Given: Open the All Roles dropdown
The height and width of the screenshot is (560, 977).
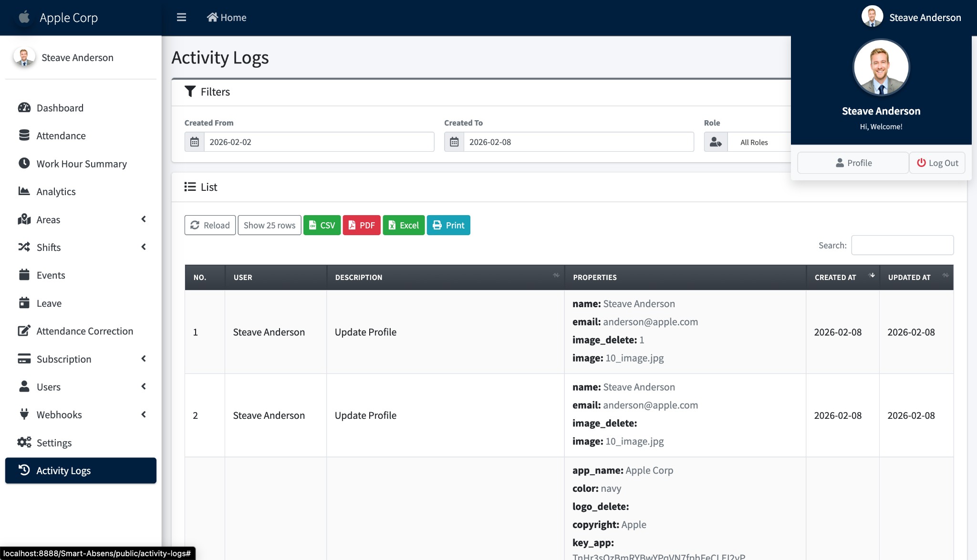Looking at the screenshot, I should [x=754, y=142].
